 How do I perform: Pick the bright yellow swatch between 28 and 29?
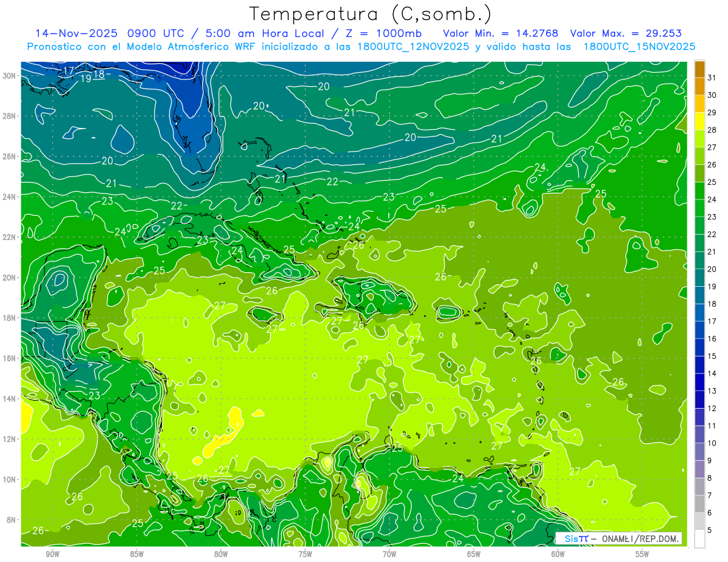(x=699, y=121)
